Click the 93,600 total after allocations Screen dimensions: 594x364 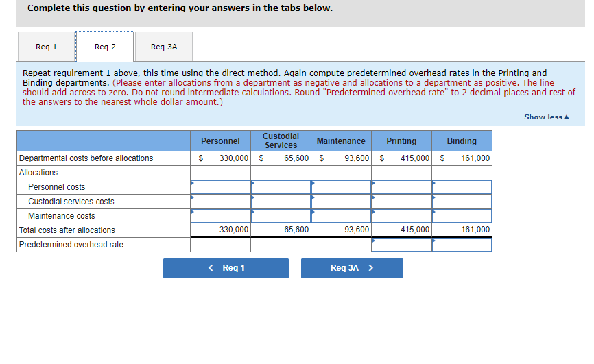(x=357, y=230)
